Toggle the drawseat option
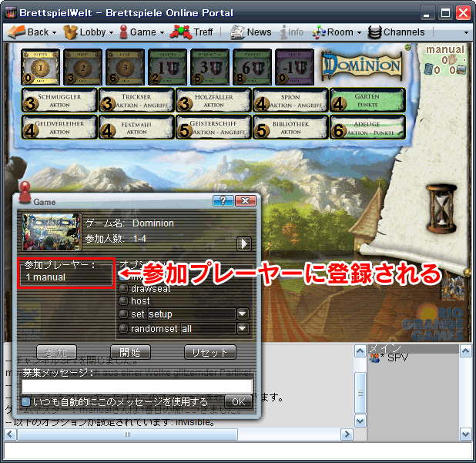Image resolution: width=476 pixels, height=463 pixels. (x=123, y=288)
